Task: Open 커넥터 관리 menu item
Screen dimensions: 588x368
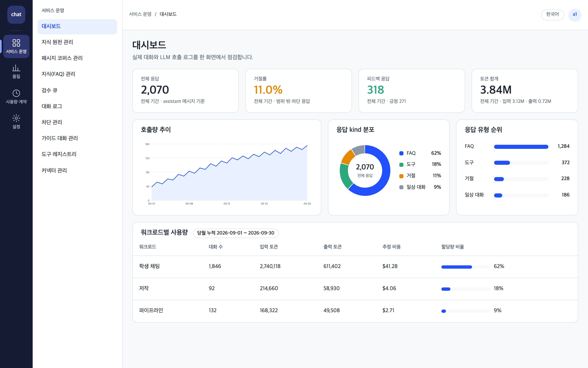Action: pos(77,170)
